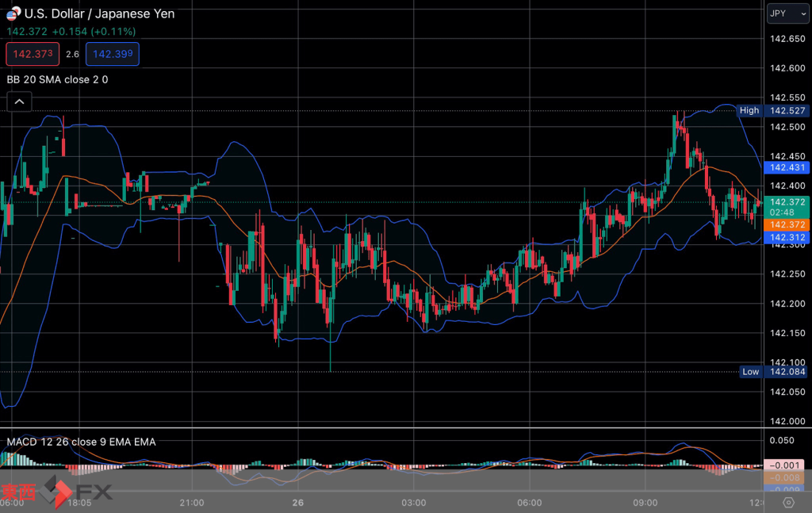The width and height of the screenshot is (812, 513).
Task: Click the 09:00 label on time axis
Action: [645, 503]
